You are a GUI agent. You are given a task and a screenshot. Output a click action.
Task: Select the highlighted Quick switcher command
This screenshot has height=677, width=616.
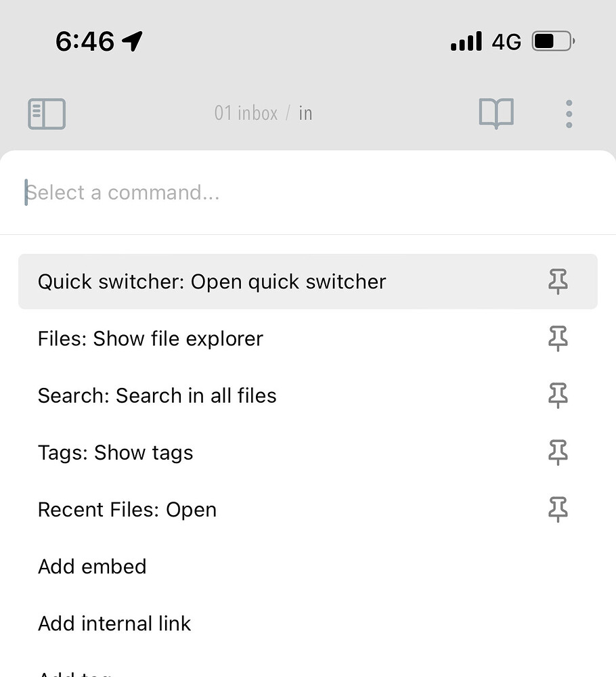[211, 282]
